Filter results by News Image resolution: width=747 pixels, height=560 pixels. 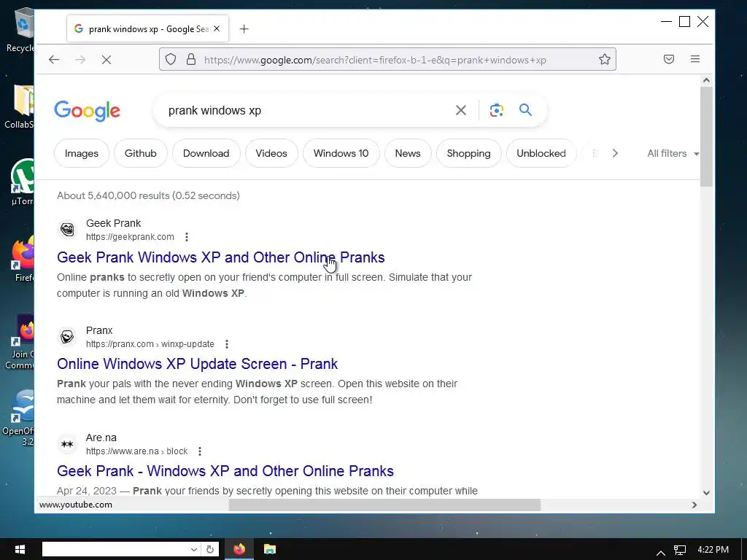click(408, 153)
